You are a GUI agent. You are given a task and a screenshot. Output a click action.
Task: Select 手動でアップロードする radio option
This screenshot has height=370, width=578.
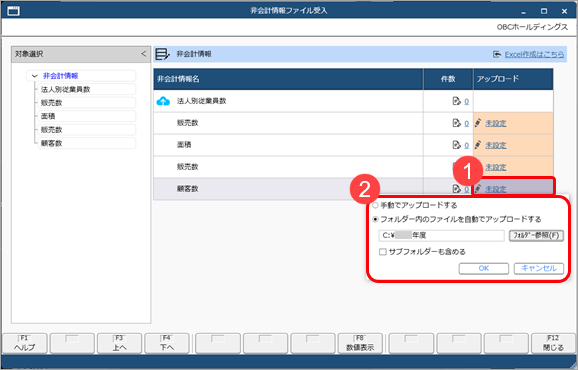376,205
